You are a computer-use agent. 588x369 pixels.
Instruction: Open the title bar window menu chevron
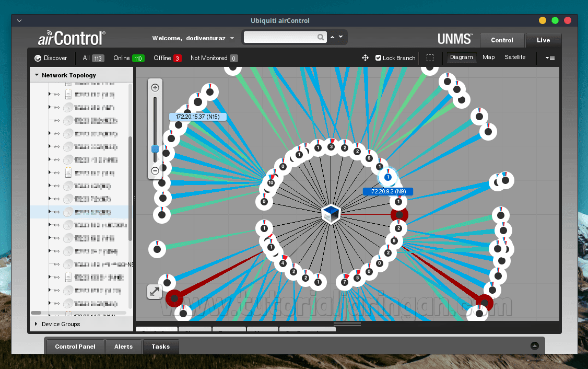pos(19,21)
